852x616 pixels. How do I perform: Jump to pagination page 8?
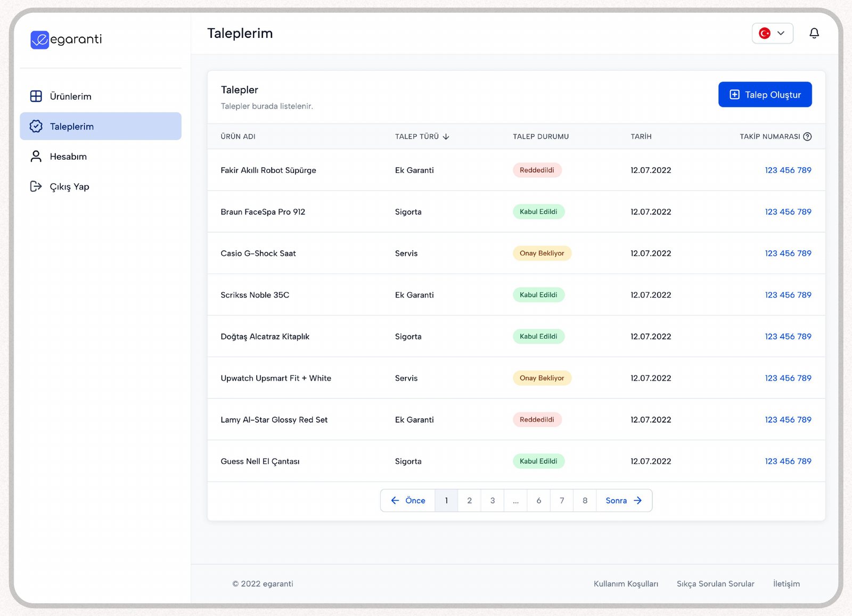pos(585,500)
